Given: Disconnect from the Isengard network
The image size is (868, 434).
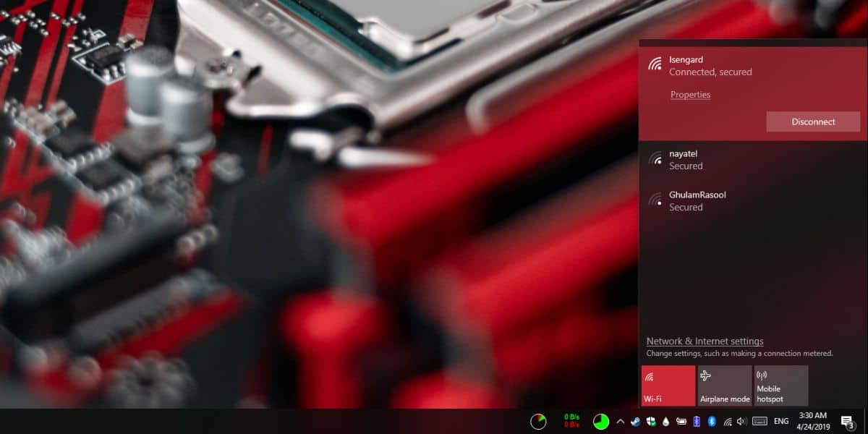Looking at the screenshot, I should pos(812,122).
